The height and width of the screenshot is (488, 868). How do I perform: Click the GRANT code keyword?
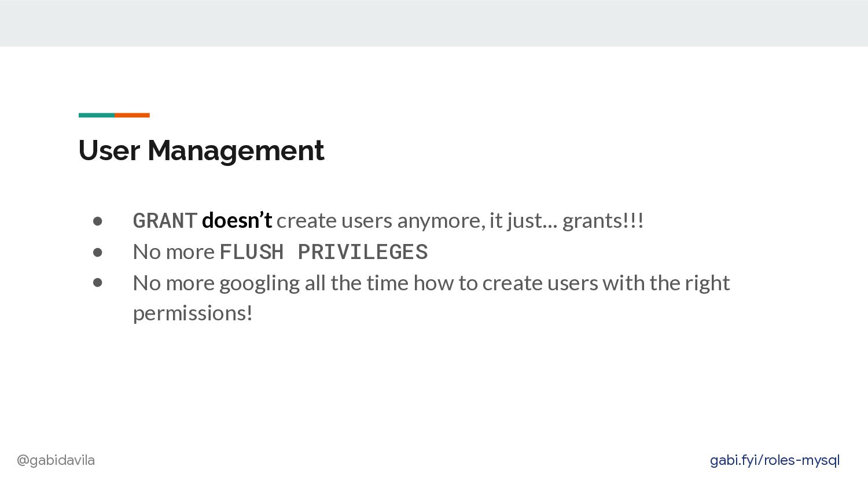[x=165, y=220]
